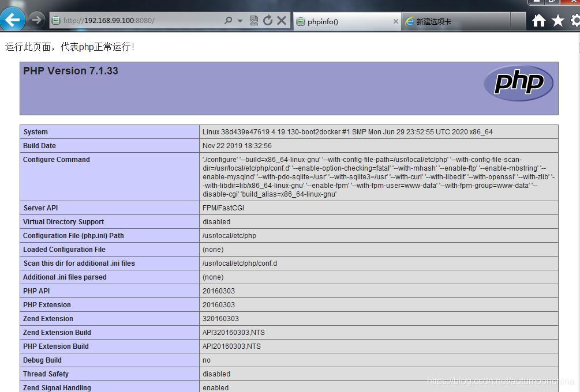Click the Zend Extension Build label
The image size is (580, 392).
pos(57,333)
